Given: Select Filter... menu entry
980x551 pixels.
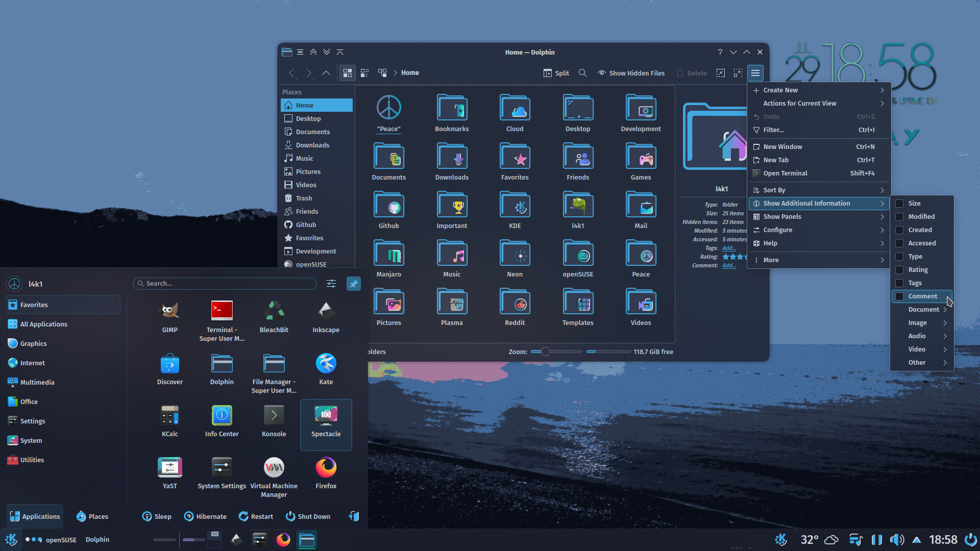Looking at the screenshot, I should coord(819,130).
